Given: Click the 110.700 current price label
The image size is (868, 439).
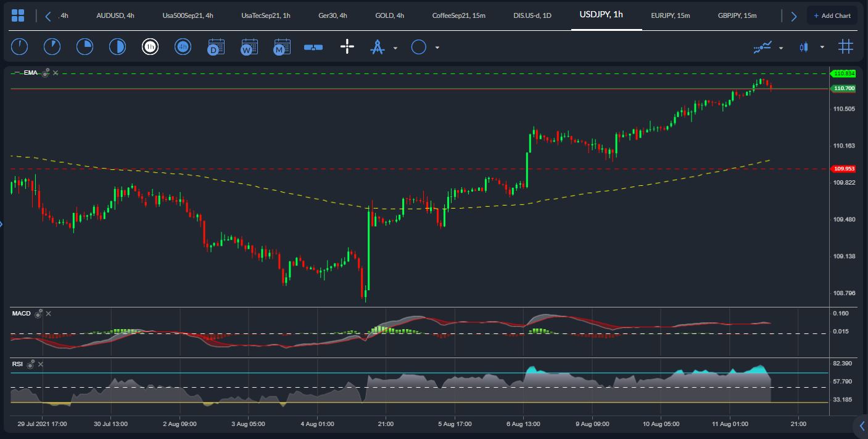Looking at the screenshot, I should click(843, 88).
